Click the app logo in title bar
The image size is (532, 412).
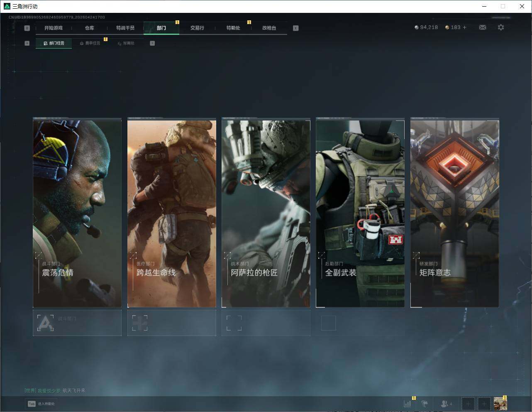click(x=7, y=6)
